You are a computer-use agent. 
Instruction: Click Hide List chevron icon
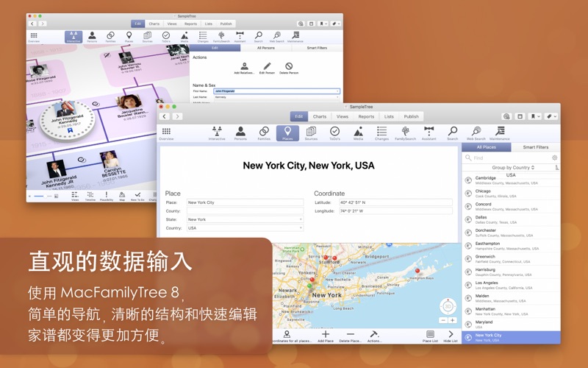pos(451,336)
